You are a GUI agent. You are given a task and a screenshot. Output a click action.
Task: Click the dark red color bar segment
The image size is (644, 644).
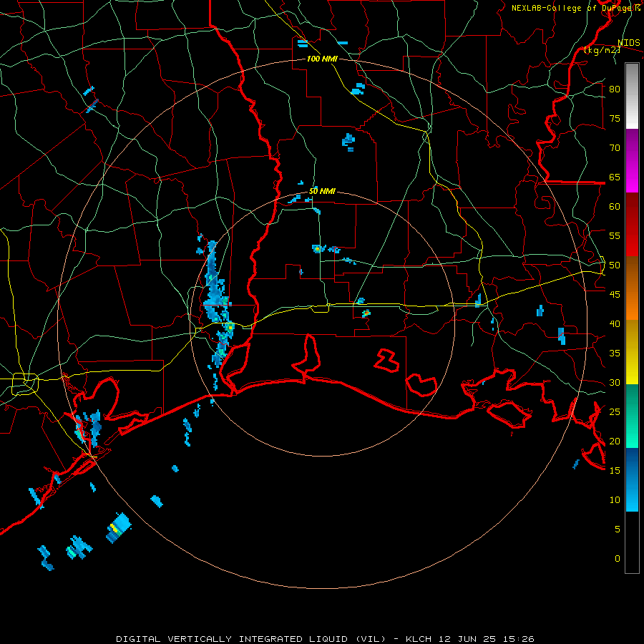click(632, 225)
